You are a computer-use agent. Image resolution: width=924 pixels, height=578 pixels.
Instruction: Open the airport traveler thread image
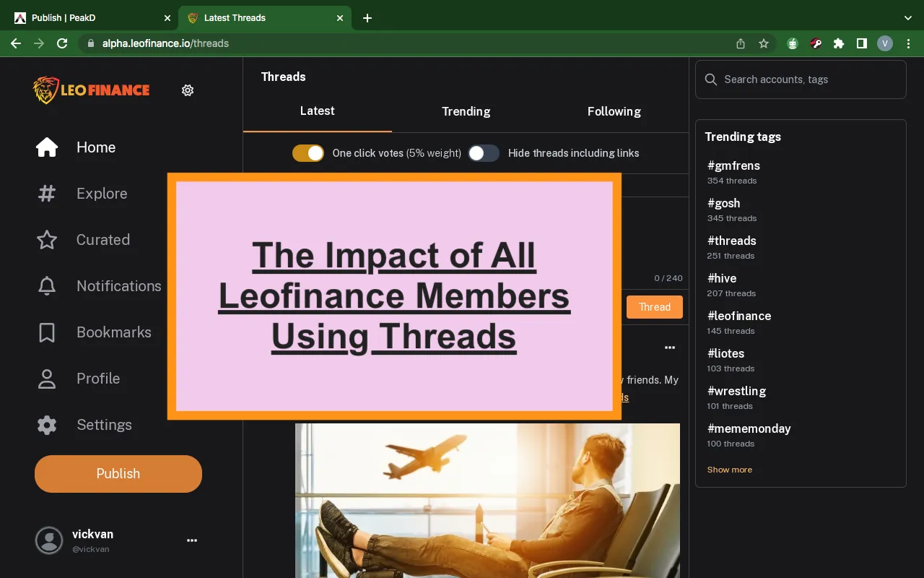point(487,500)
